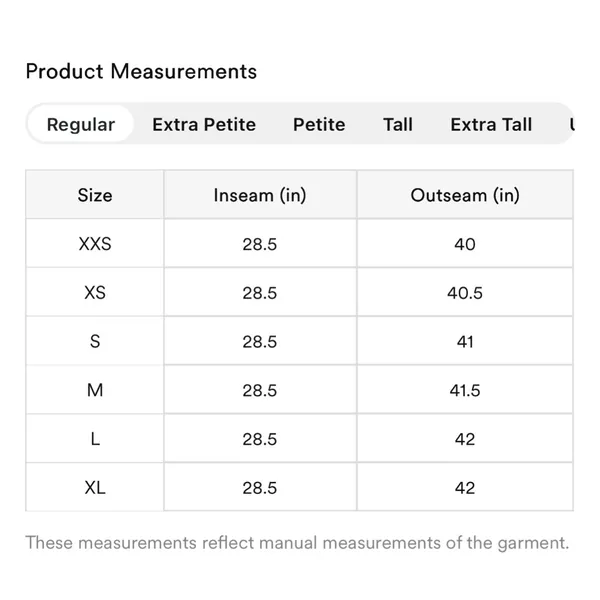
Task: Click the S size cell
Action: click(95, 341)
